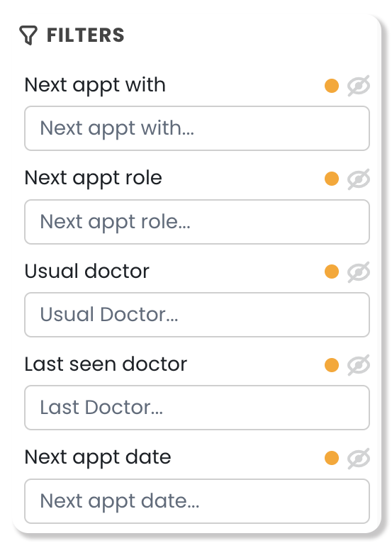
Task: Focus the Usual Doctor input box
Action: [197, 315]
